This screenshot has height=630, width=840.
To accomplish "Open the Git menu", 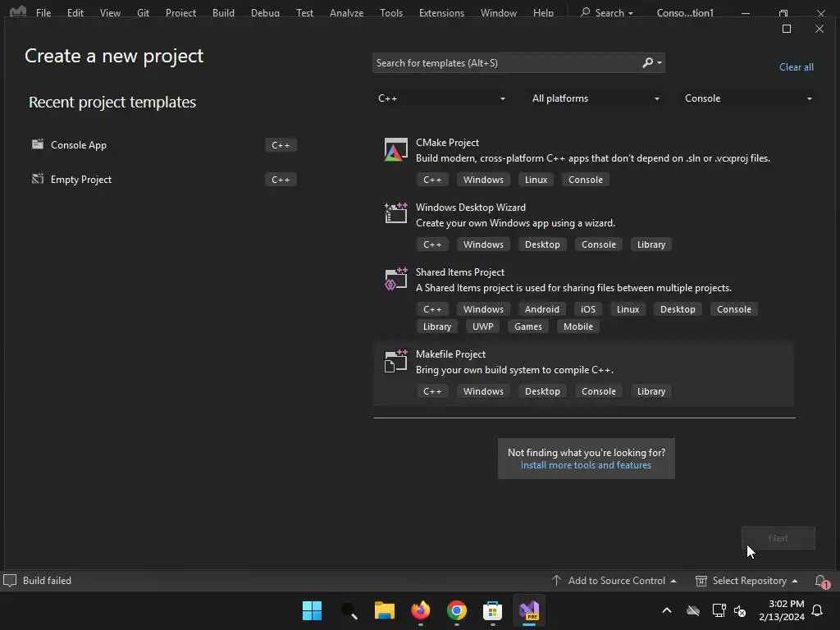I will click(x=143, y=12).
